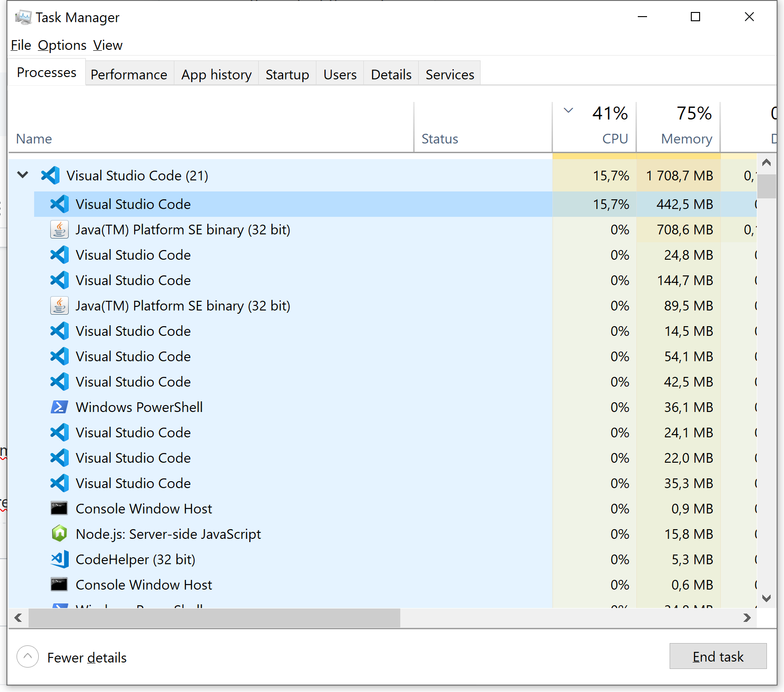Click VS Code icon in the 14,5 MB row
Screen dimensions: 784x692
[x=59, y=331]
